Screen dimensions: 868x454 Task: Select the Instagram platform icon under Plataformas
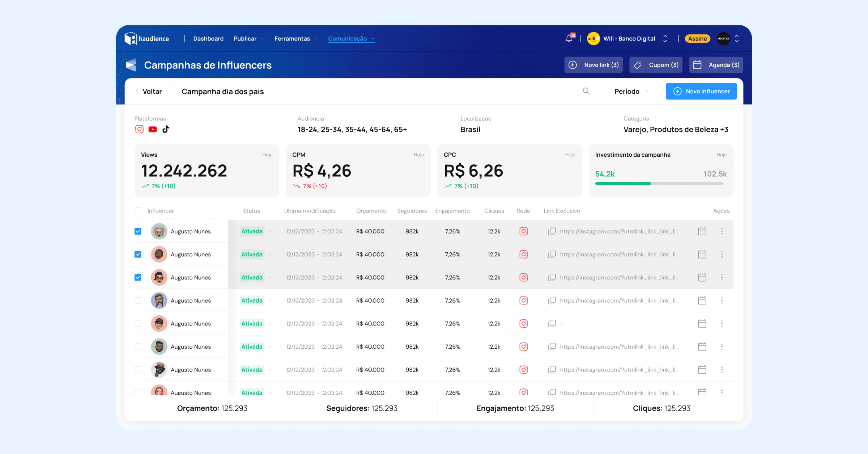pyautogui.click(x=139, y=129)
